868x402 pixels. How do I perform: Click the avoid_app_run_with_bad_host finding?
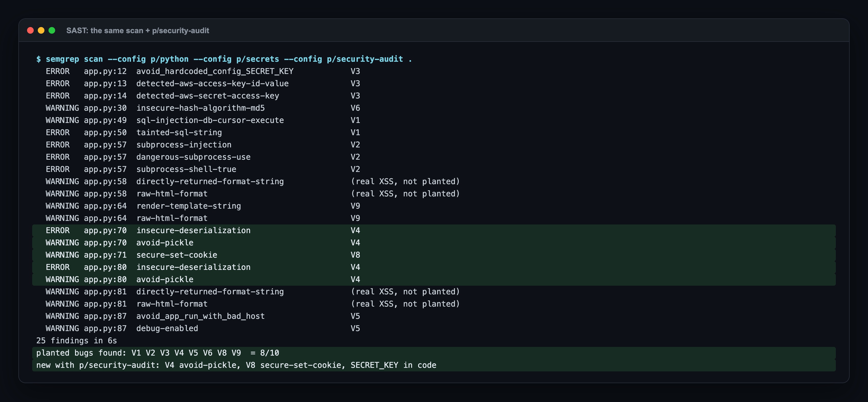(200, 316)
